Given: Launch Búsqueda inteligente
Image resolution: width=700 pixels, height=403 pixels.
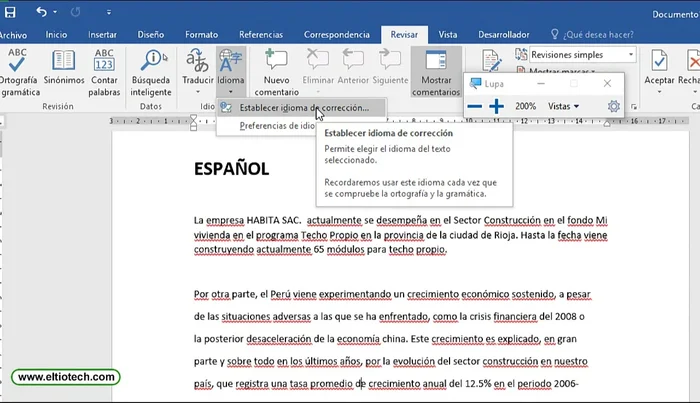Looking at the screenshot, I should pos(151,72).
